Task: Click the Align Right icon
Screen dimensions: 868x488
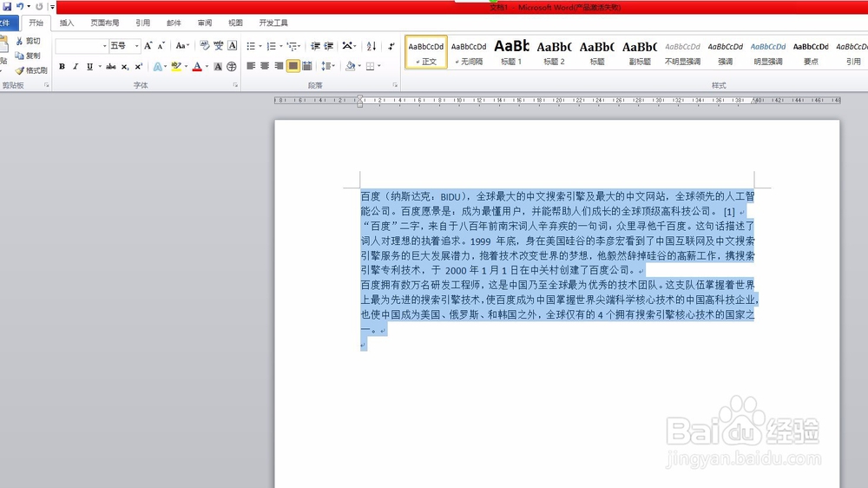Action: (x=279, y=67)
